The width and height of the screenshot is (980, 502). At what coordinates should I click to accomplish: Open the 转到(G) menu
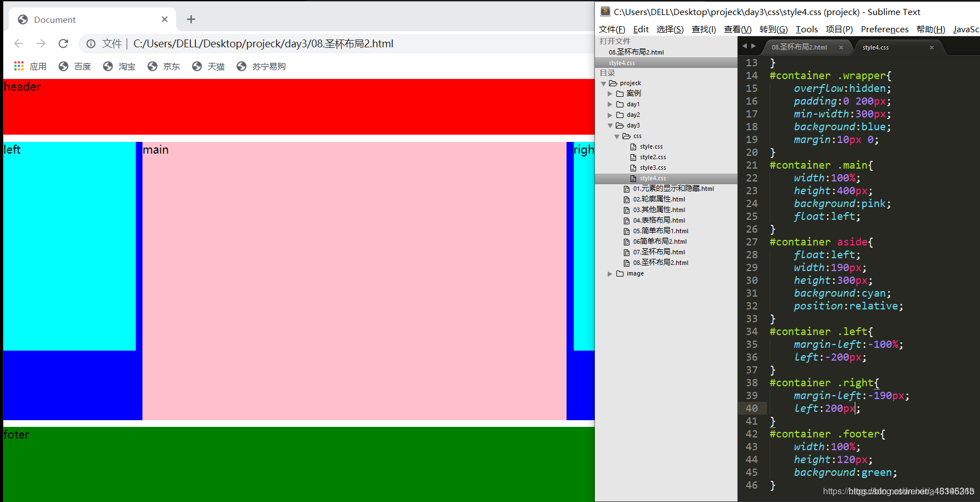774,29
